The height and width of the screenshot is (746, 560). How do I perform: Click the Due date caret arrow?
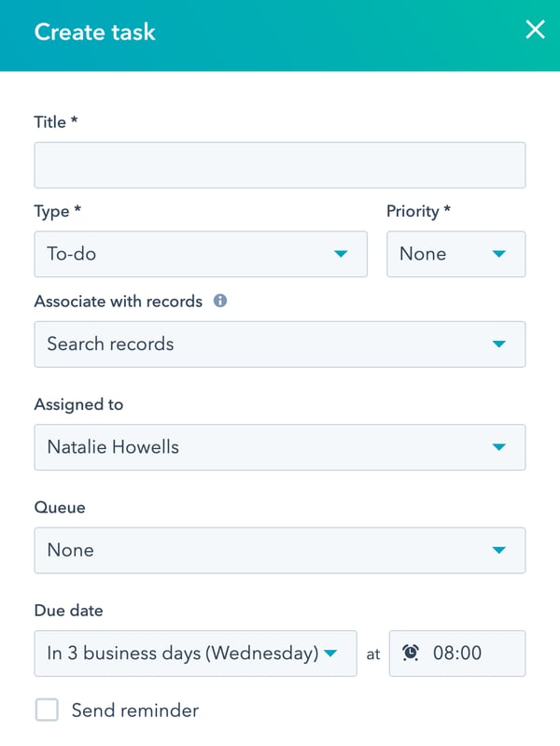(329, 654)
